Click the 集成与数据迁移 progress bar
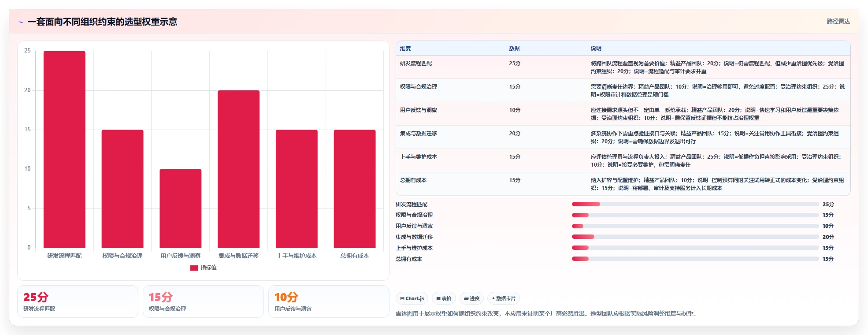 point(695,237)
